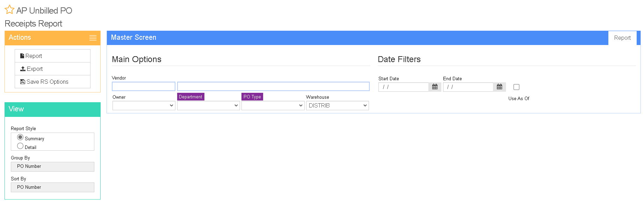Click the Main Options heading
This screenshot has width=644, height=202.
pyautogui.click(x=137, y=59)
